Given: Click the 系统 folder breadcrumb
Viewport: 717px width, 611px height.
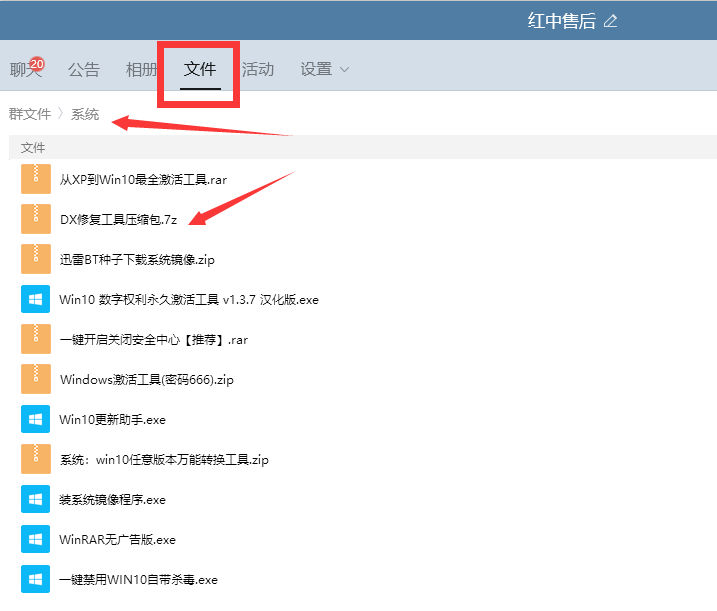Looking at the screenshot, I should point(85,114).
